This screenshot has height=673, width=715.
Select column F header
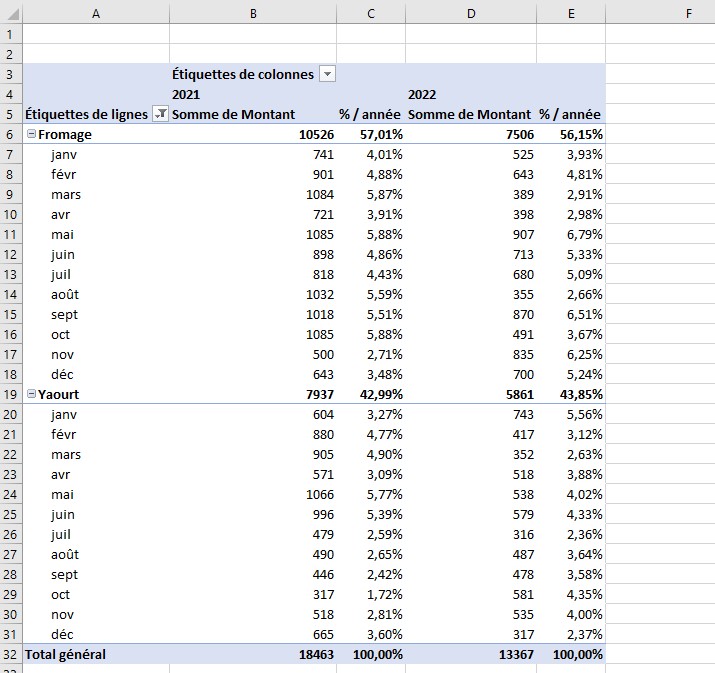click(x=689, y=14)
